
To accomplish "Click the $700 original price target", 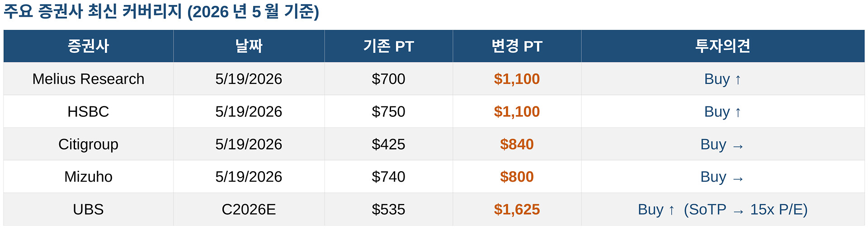I will 388,79.
